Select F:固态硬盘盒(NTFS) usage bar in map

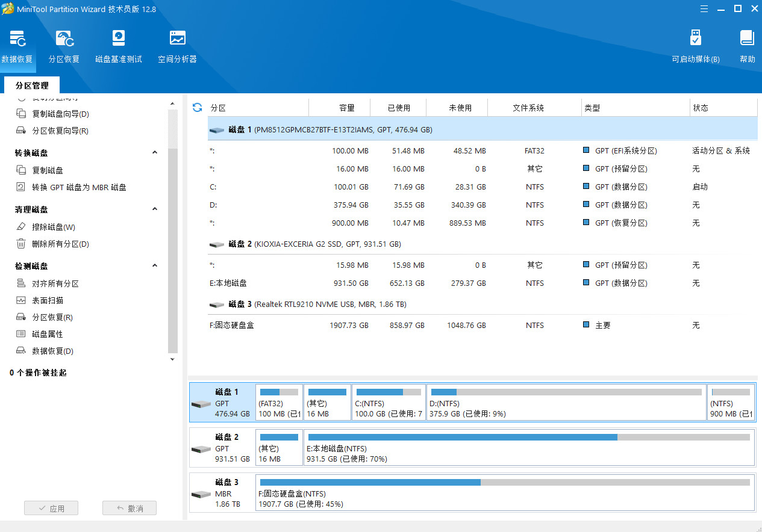point(504,482)
